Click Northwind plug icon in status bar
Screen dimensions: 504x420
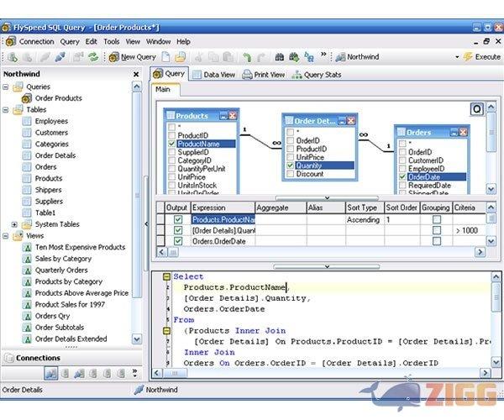tap(139, 390)
